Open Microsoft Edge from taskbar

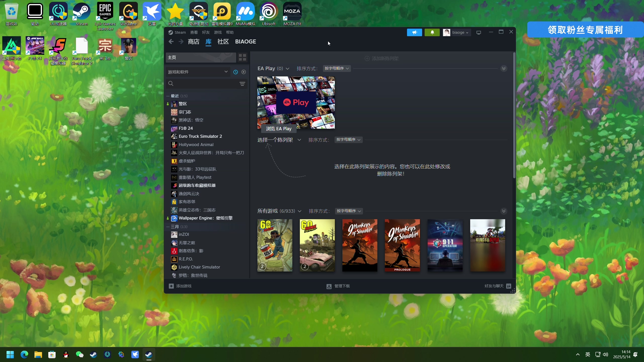24,354
